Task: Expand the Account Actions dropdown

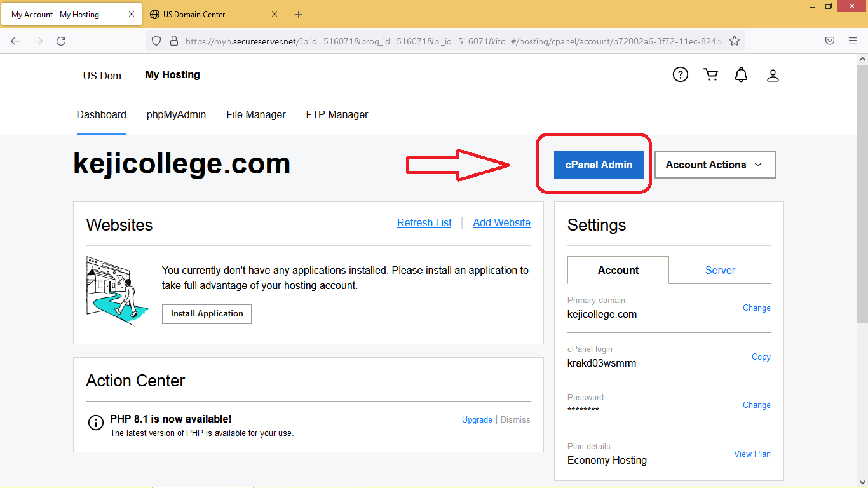Action: coord(715,165)
